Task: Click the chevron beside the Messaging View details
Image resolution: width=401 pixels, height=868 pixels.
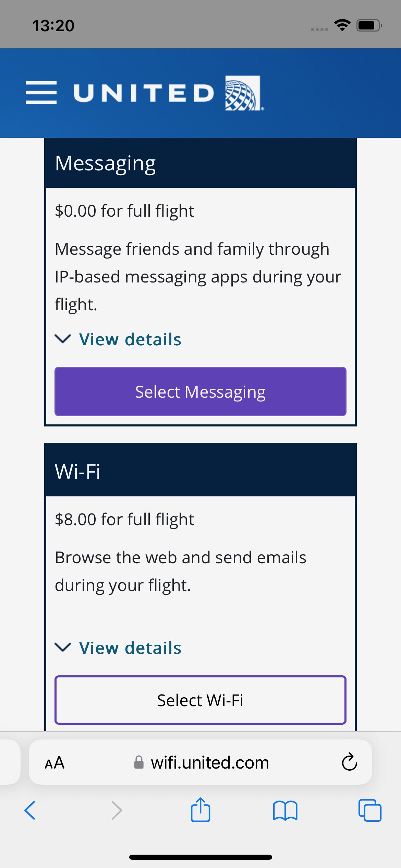Action: (x=63, y=339)
